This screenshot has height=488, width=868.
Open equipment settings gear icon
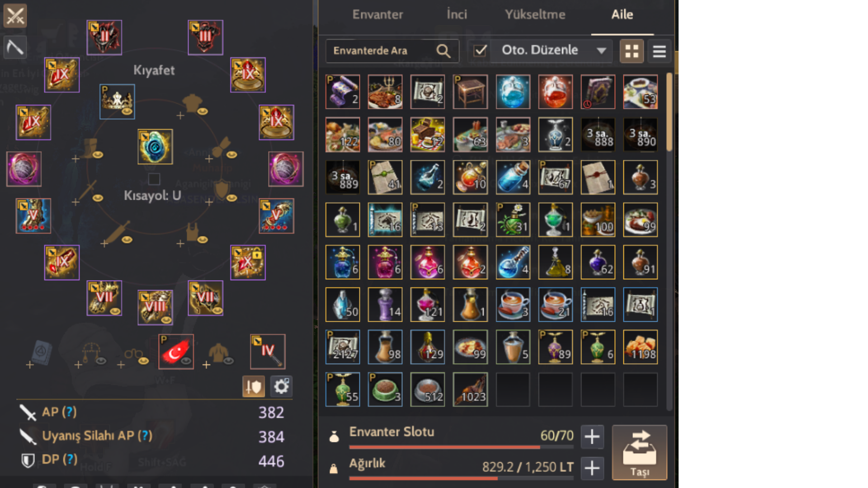281,386
